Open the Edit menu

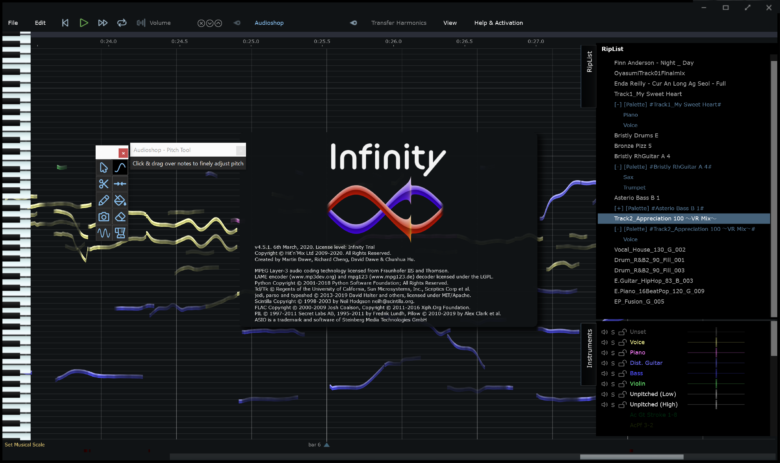(40, 23)
